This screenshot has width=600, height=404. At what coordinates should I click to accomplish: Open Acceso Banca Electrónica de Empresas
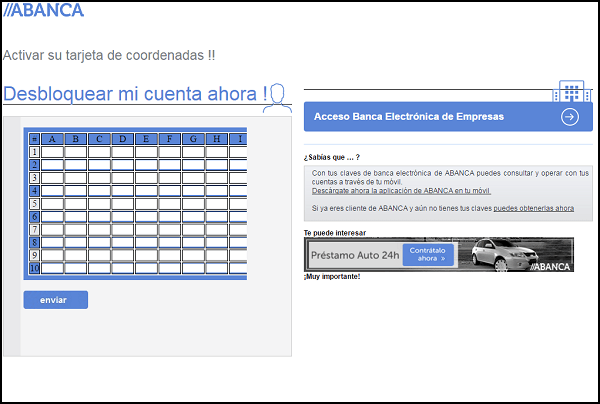(448, 117)
